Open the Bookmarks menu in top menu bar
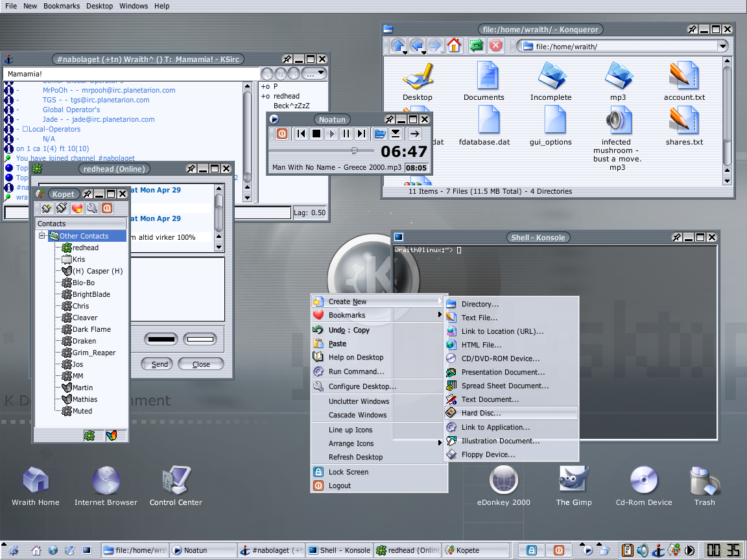The width and height of the screenshot is (747, 560). (62, 6)
